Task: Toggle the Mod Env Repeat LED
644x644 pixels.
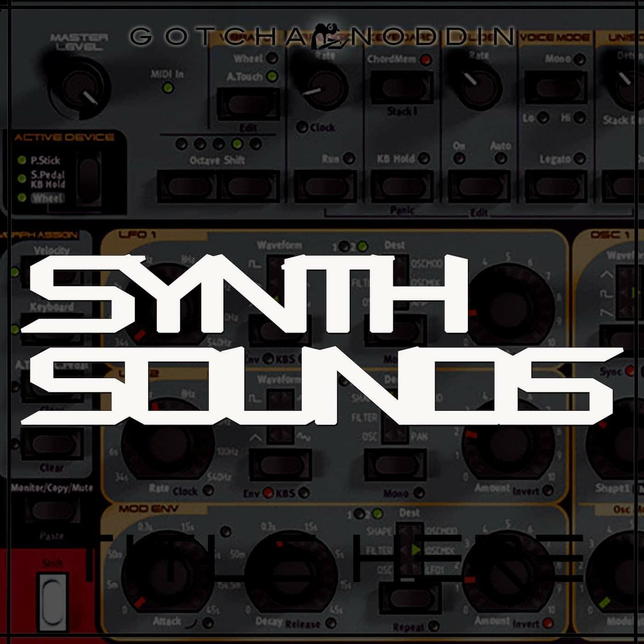Action: (x=433, y=626)
